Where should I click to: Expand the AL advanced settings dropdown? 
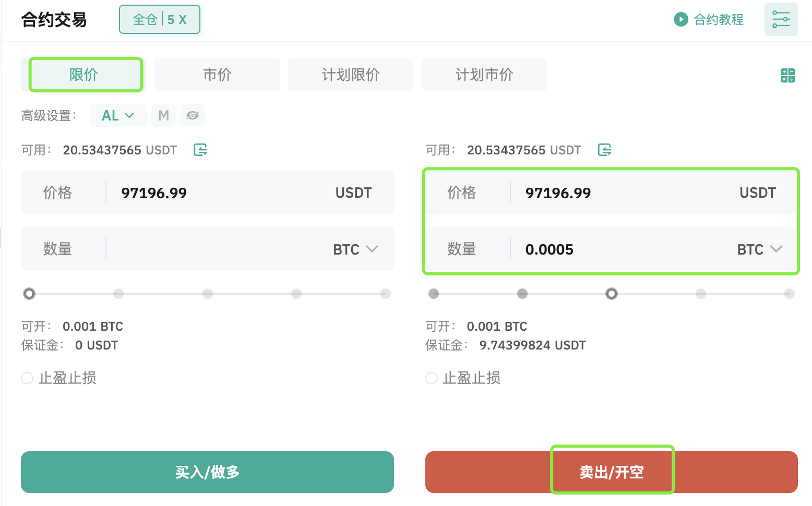[117, 115]
